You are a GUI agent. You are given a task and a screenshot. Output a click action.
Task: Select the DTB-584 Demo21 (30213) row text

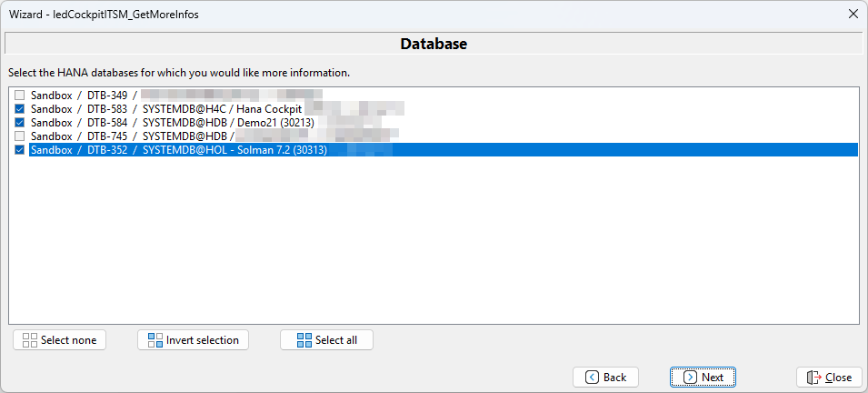pos(173,123)
